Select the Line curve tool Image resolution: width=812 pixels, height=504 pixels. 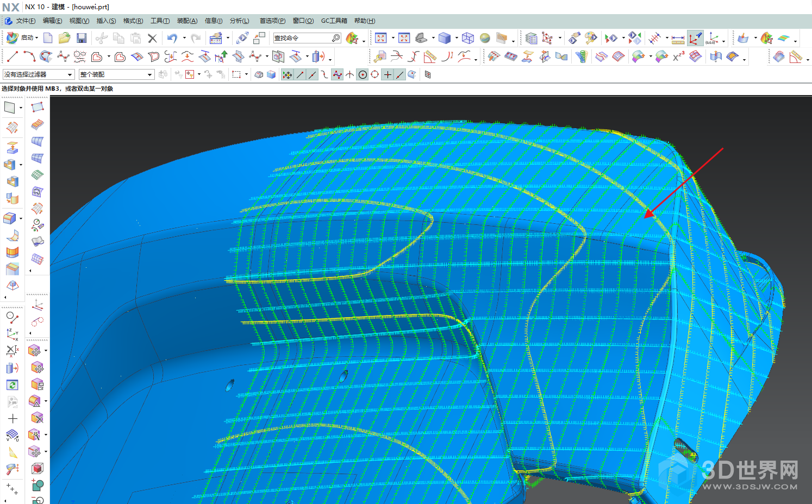pos(13,56)
